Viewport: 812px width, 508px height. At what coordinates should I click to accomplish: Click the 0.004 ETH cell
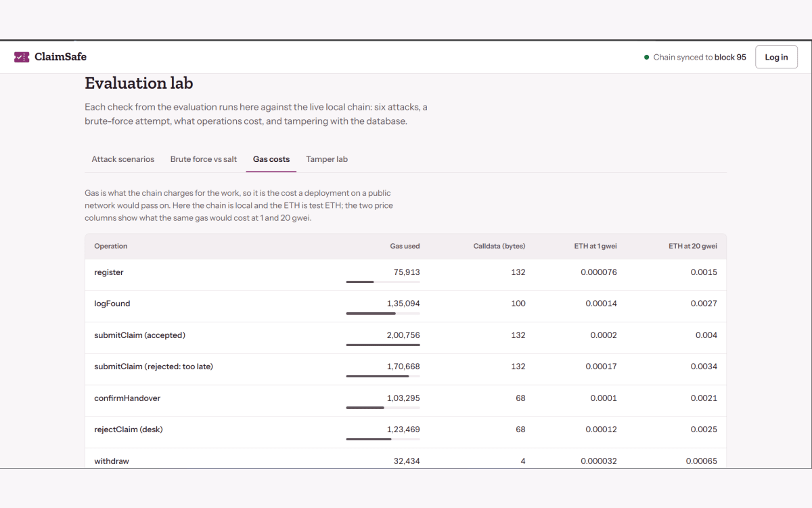point(706,335)
